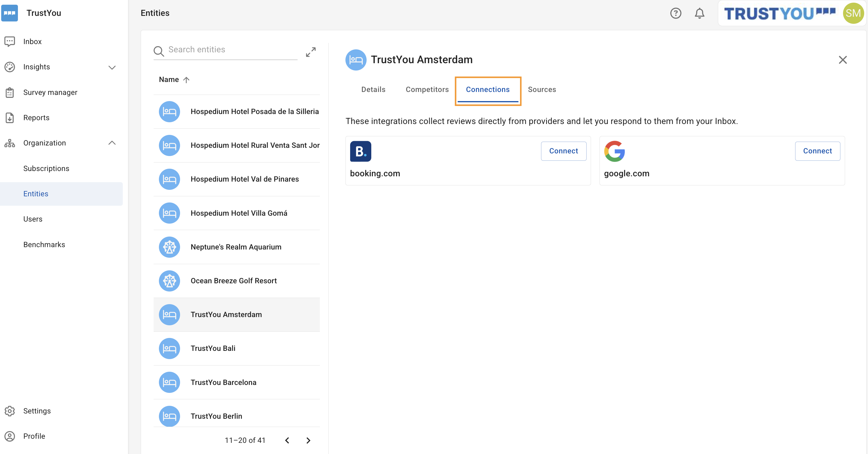Click the Inbox chat icon

pyautogui.click(x=10, y=41)
